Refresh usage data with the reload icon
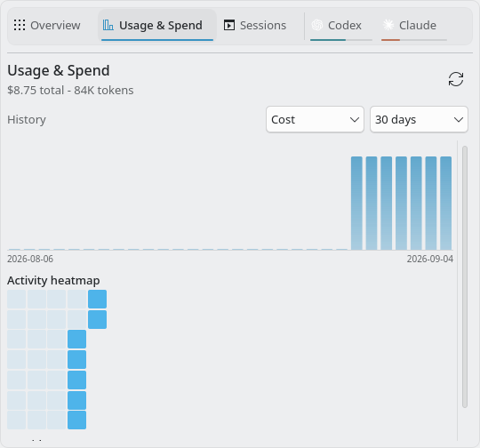Viewport: 480px width, 448px height. pos(456,79)
